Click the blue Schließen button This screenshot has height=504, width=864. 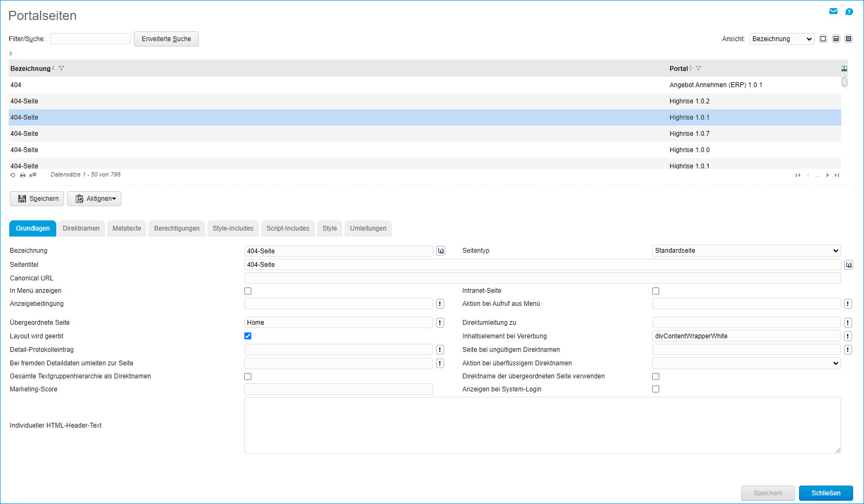[826, 493]
